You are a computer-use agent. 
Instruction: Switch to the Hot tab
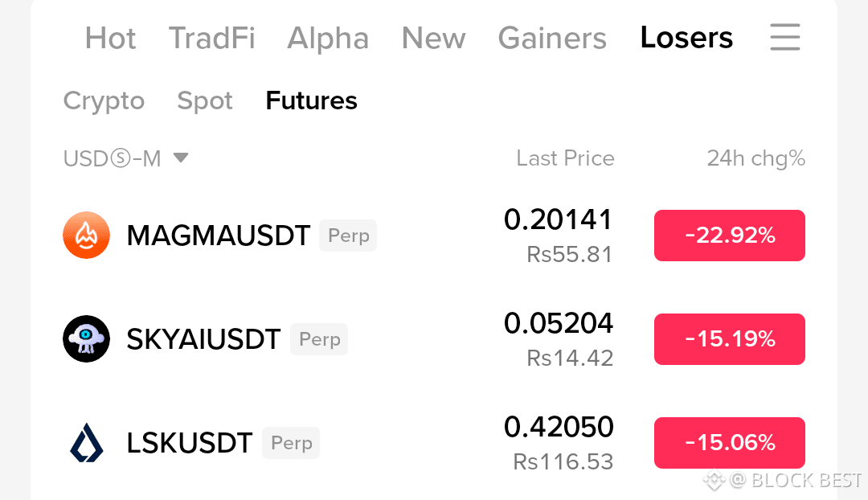tap(110, 39)
